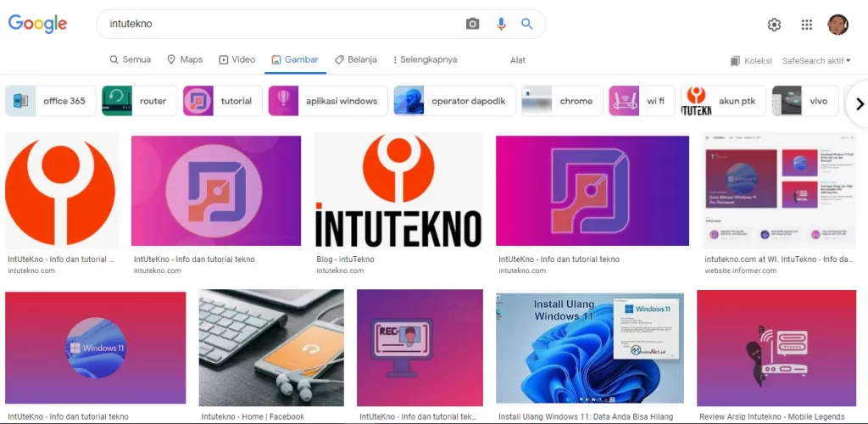Open the REC monitor illustration image
Screen dimensions: 868x424
pyautogui.click(x=420, y=348)
